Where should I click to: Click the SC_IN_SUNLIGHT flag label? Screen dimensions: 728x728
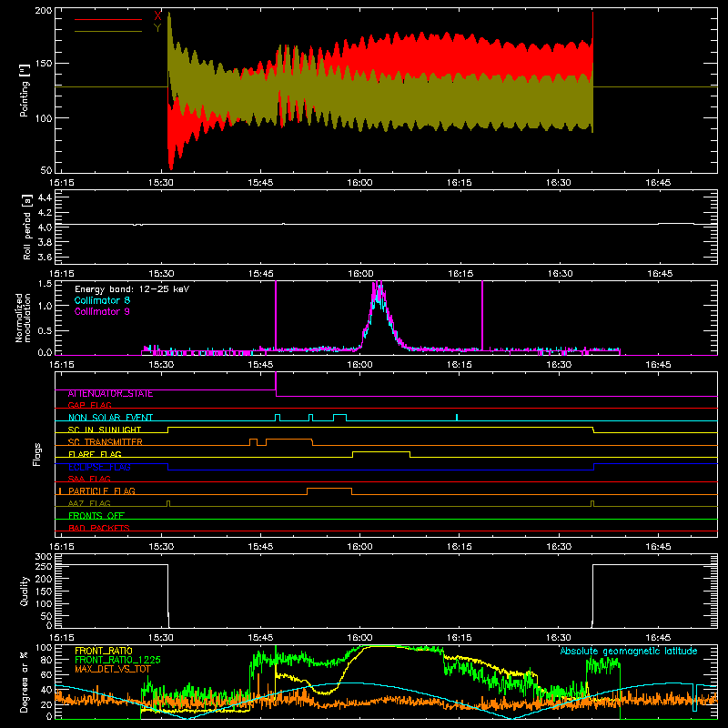click(104, 430)
